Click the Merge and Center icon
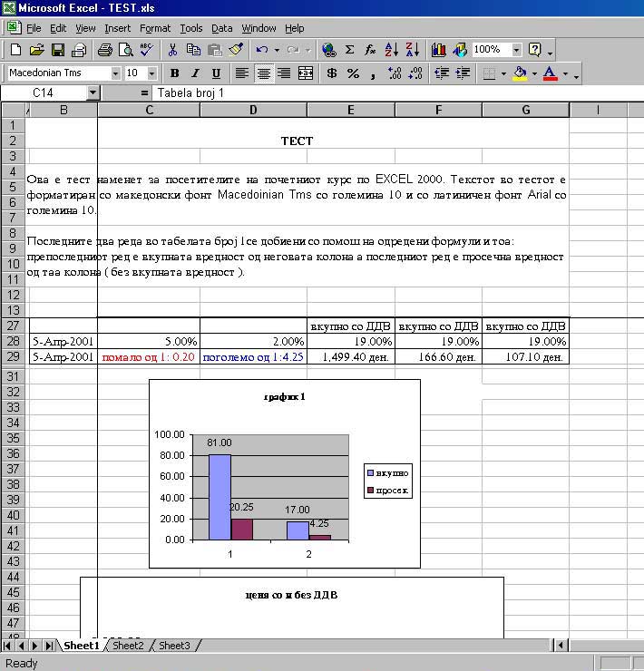This screenshot has height=671, width=644. pyautogui.click(x=306, y=73)
